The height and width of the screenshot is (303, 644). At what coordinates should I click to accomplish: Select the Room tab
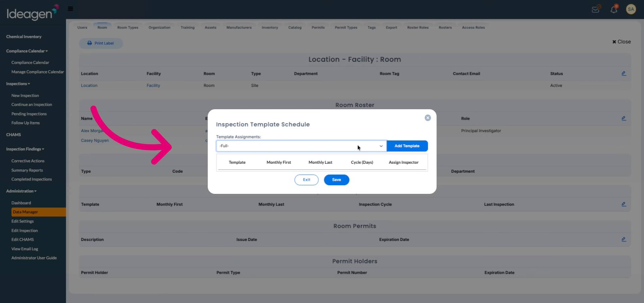pyautogui.click(x=102, y=28)
